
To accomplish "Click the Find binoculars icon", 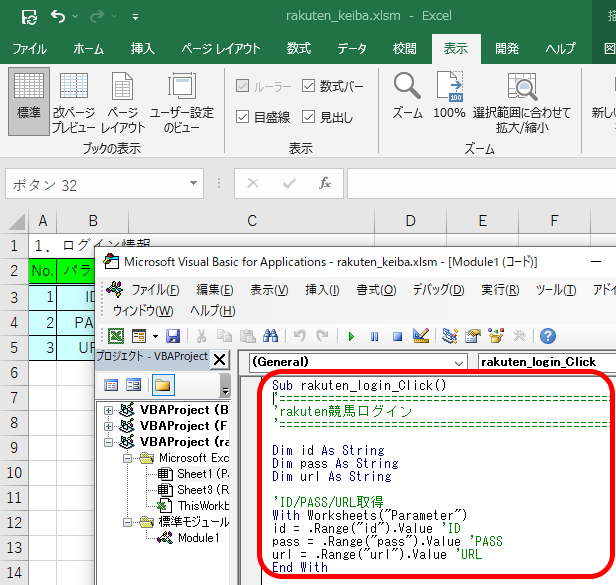I will click(270, 336).
